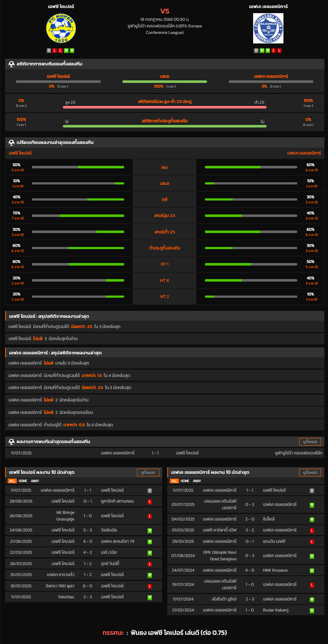Image resolution: width=328 pixels, height=644 pixels.
Task: Click W result badge in the 21/06/2025 row
Action: pos(150,542)
